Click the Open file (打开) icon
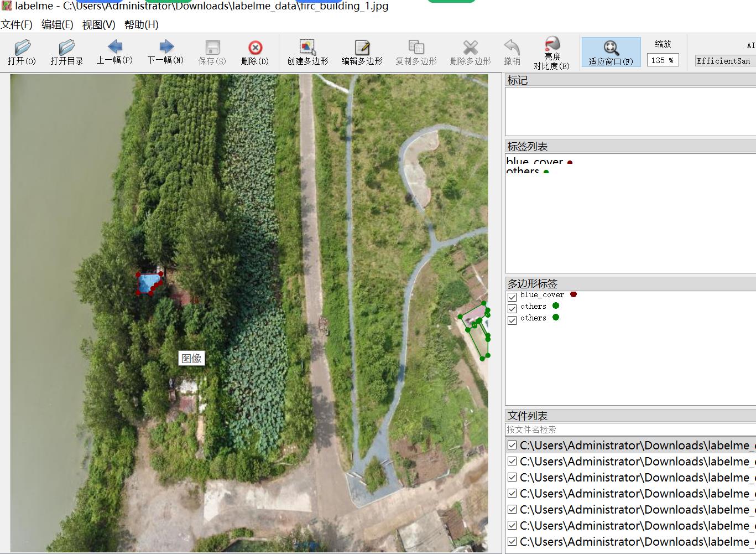This screenshot has width=756, height=554. click(22, 52)
